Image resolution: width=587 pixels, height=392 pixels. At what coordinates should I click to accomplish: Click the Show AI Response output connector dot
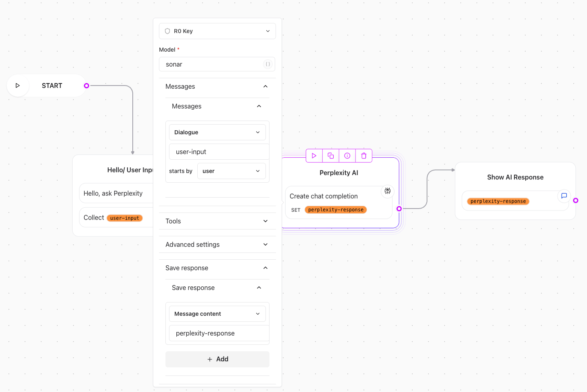(x=576, y=200)
